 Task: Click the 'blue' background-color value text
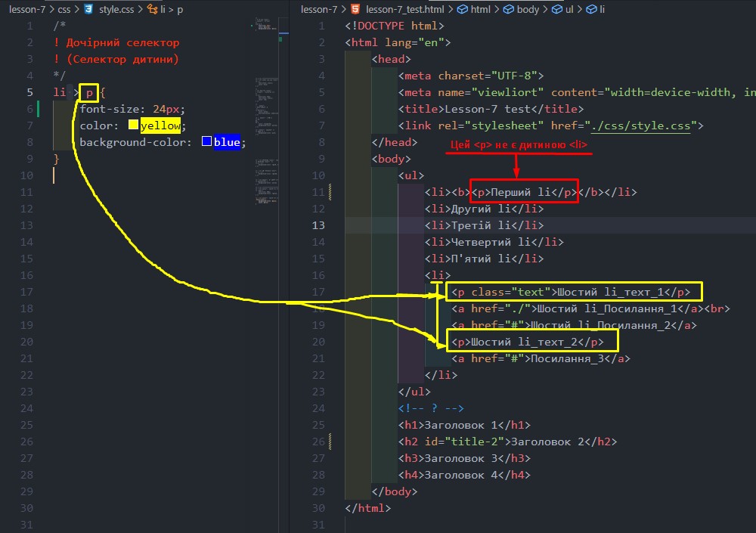227,142
